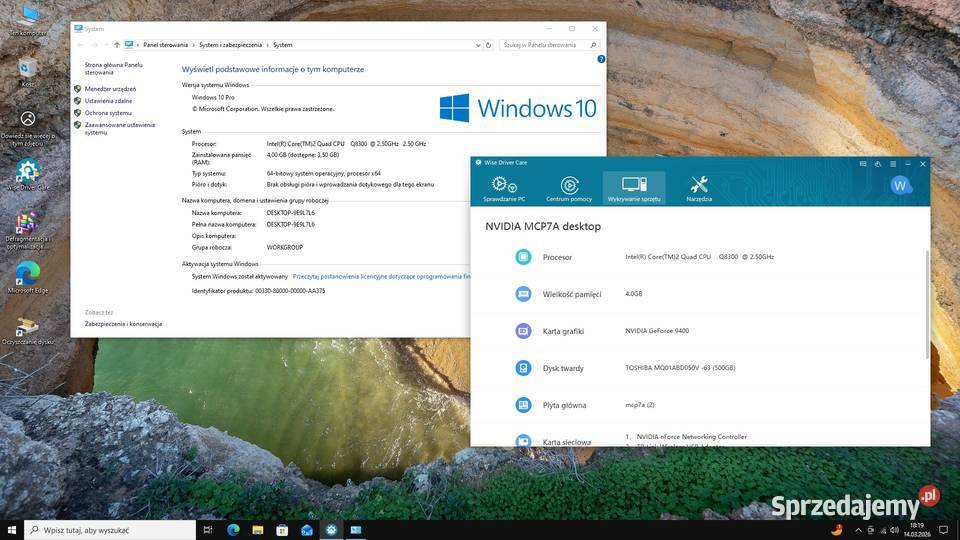Click Panel sterowania in the address breadcrumb
Screen dimensions: 960x540
coord(165,45)
